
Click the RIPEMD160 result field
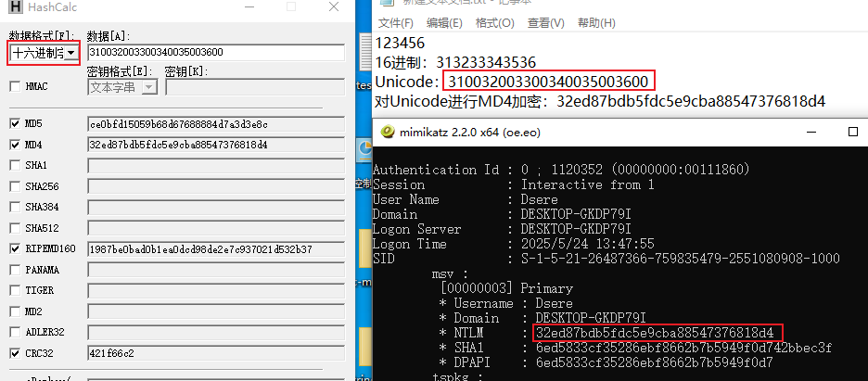[x=216, y=249]
